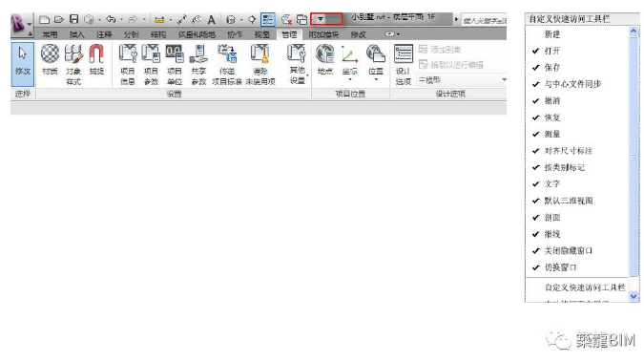Open 项目参数 (Project Parameters)

(x=151, y=65)
